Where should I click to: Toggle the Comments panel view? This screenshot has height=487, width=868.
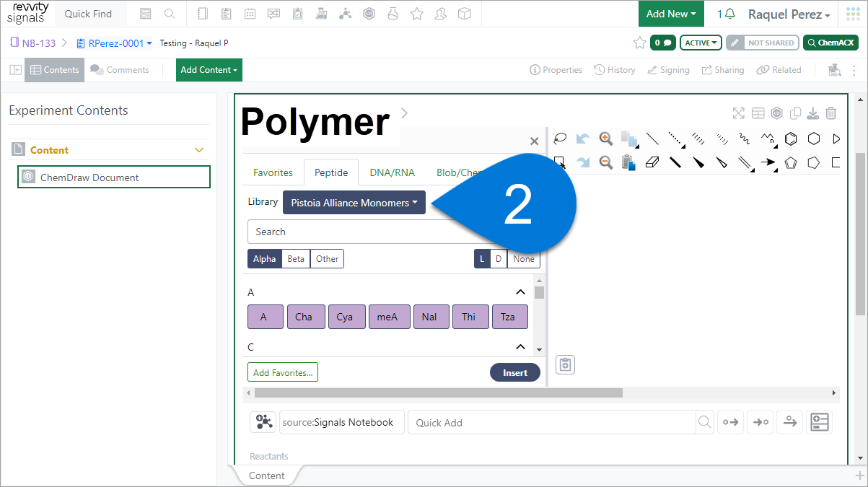coord(120,70)
